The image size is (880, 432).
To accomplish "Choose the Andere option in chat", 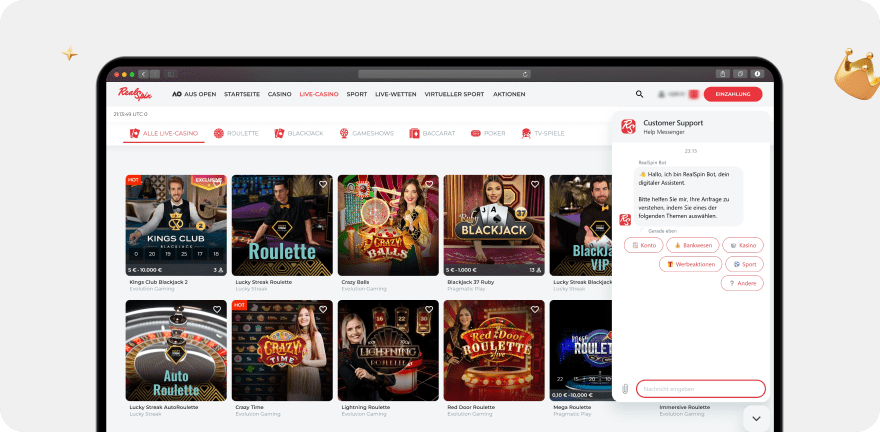I will (742, 283).
